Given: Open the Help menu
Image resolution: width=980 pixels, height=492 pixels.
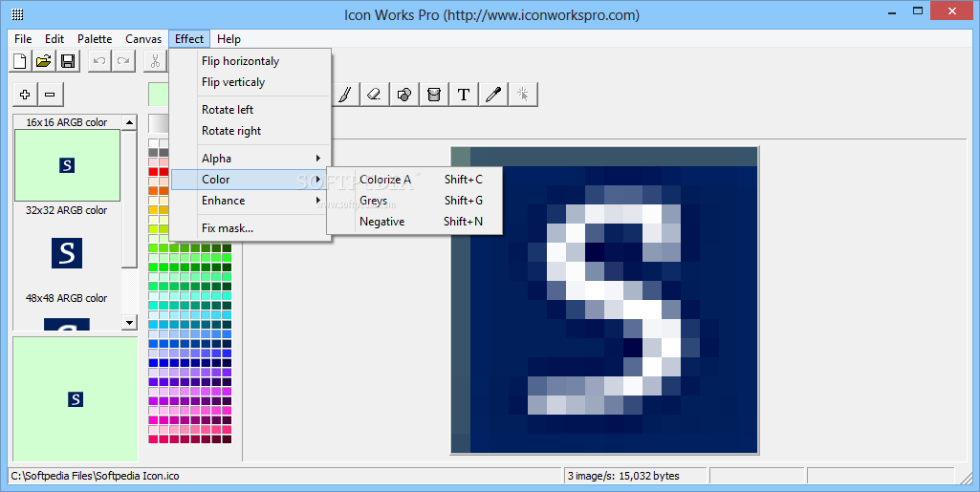Looking at the screenshot, I should (229, 39).
